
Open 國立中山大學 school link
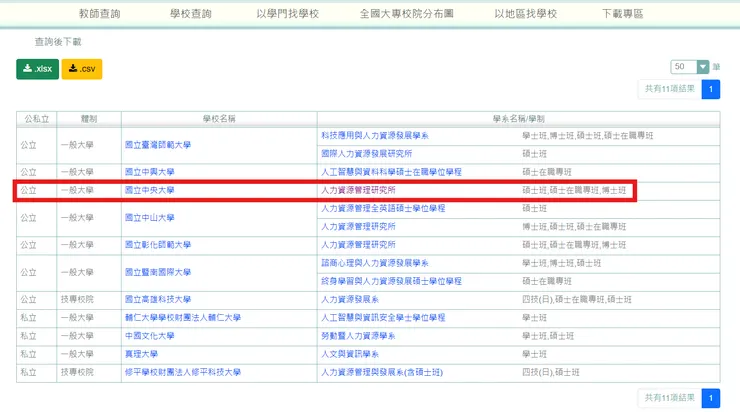tap(150, 218)
